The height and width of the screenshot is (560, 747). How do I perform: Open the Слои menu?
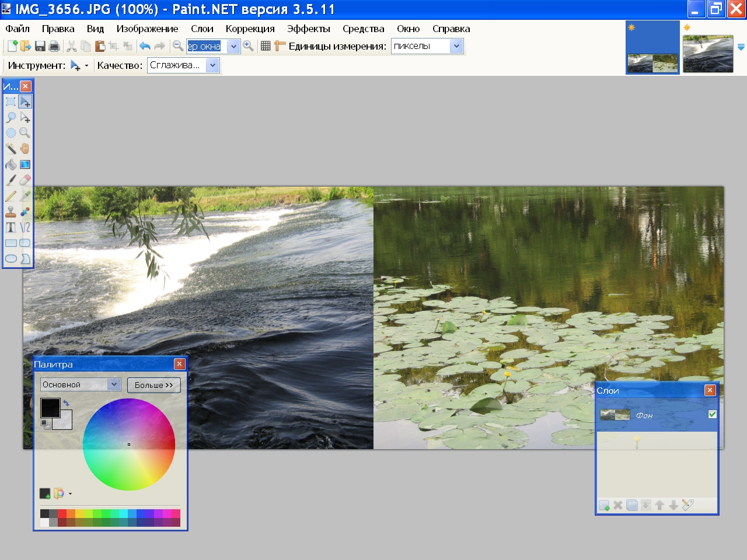[x=202, y=29]
